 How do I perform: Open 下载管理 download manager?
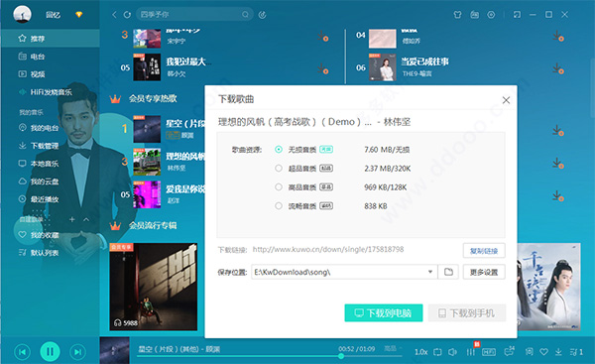click(x=40, y=146)
